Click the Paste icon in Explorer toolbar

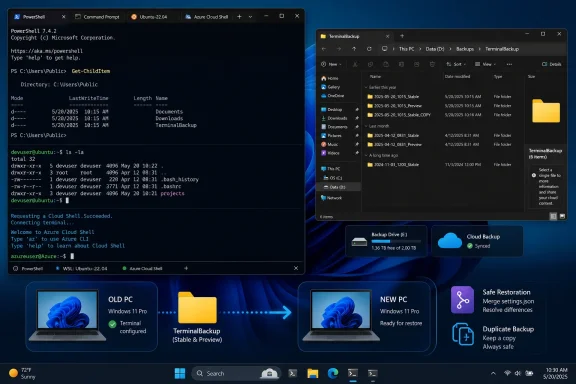coord(386,64)
